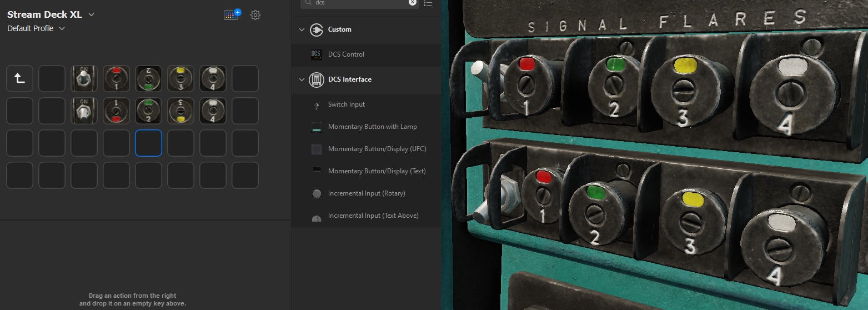Image resolution: width=868 pixels, height=310 pixels.
Task: Collapse the DCS Interface category
Action: pyautogui.click(x=302, y=79)
